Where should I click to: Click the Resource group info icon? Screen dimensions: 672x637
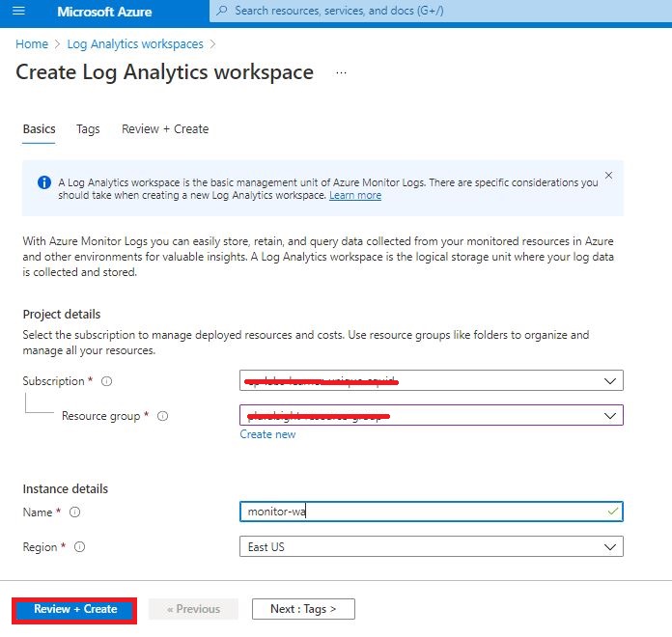tap(162, 416)
